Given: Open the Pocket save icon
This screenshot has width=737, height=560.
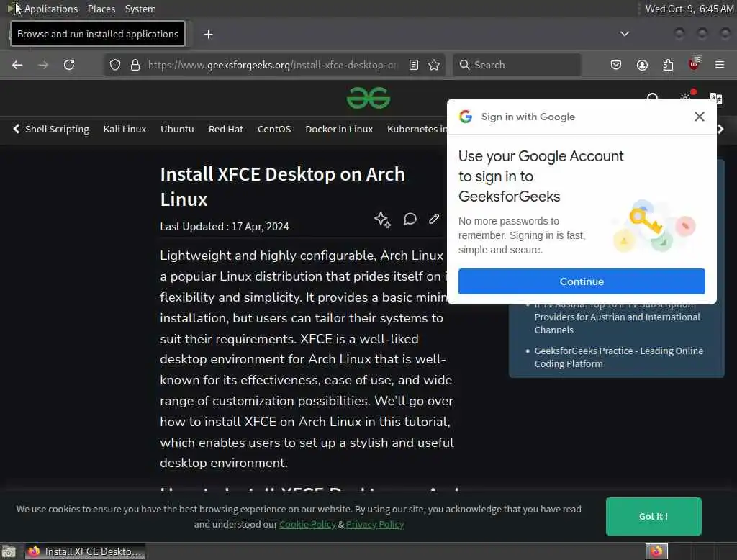Looking at the screenshot, I should pos(616,65).
